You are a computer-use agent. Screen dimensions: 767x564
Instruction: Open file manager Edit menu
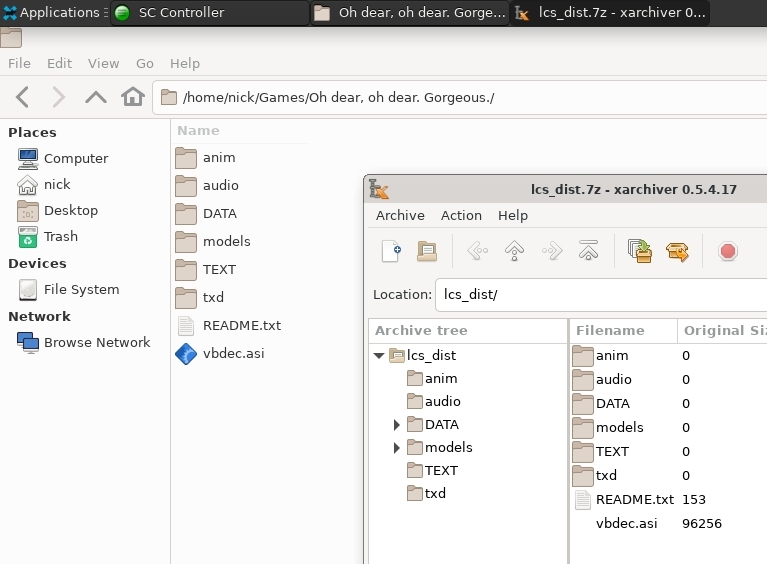click(x=59, y=64)
